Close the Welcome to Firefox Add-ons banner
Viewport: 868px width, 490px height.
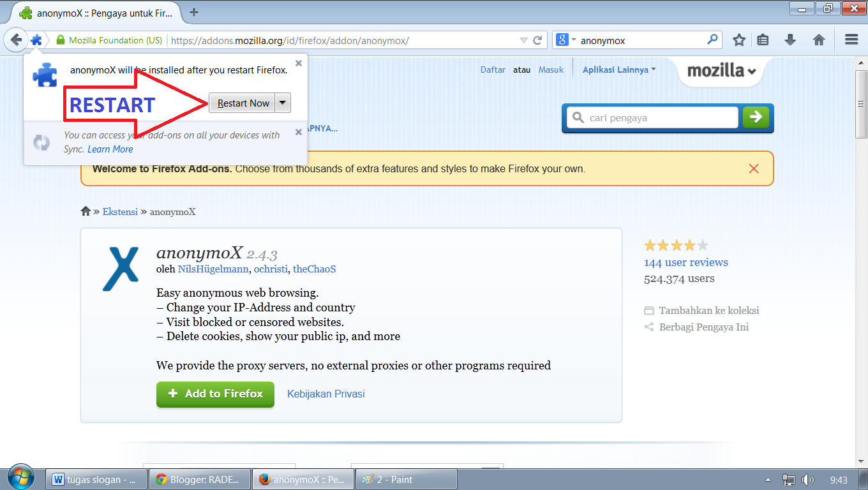[754, 168]
